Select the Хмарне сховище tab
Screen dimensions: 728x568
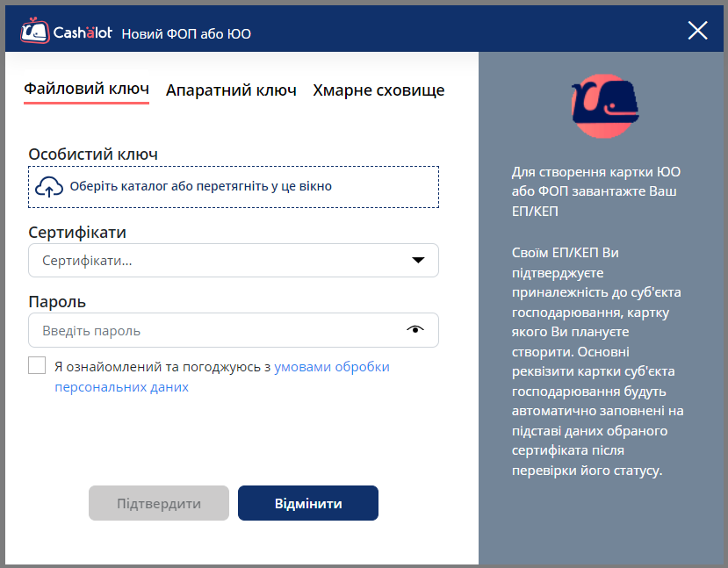pos(378,90)
